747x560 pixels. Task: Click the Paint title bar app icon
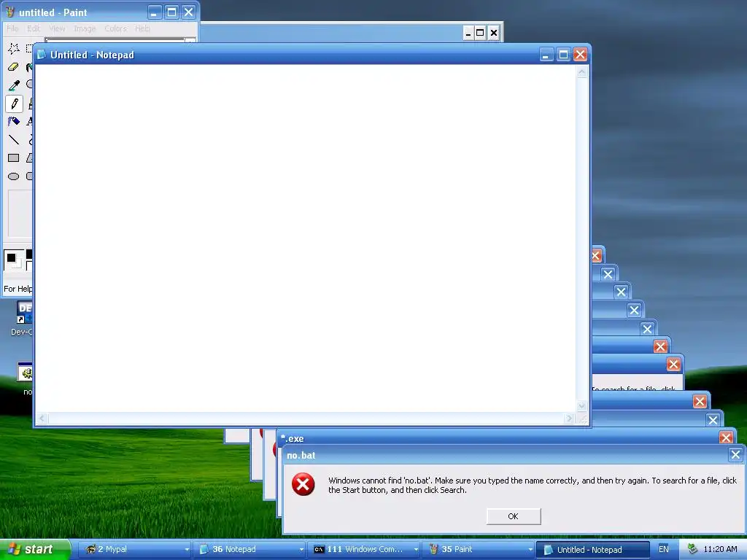point(10,12)
